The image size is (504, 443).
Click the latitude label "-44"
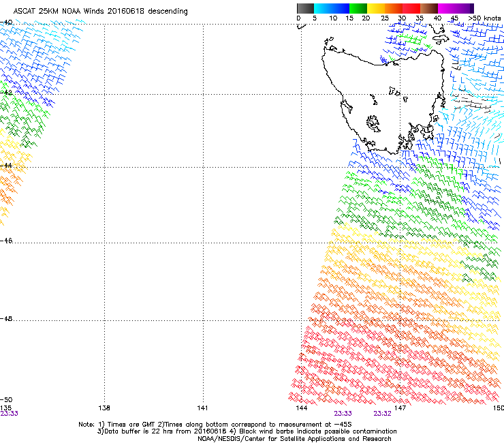(6, 166)
